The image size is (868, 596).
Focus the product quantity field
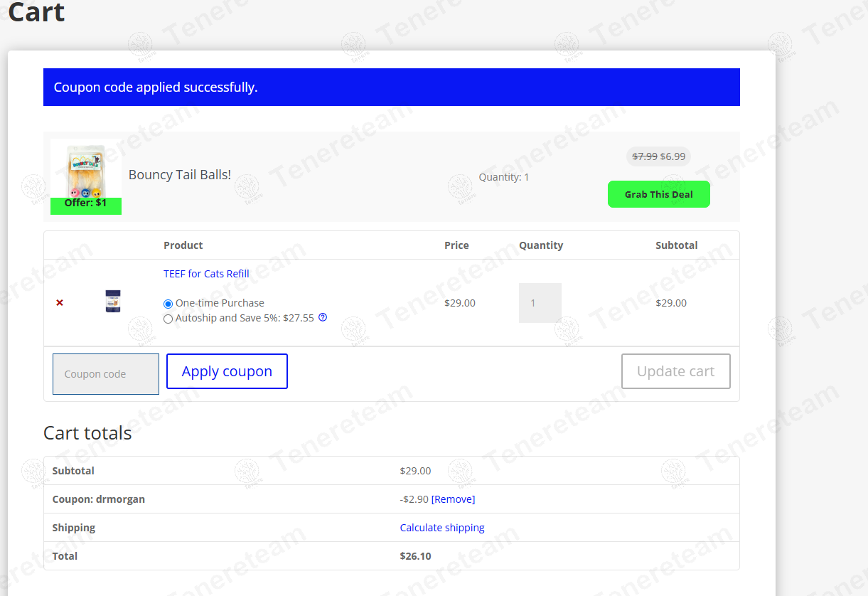click(x=540, y=303)
